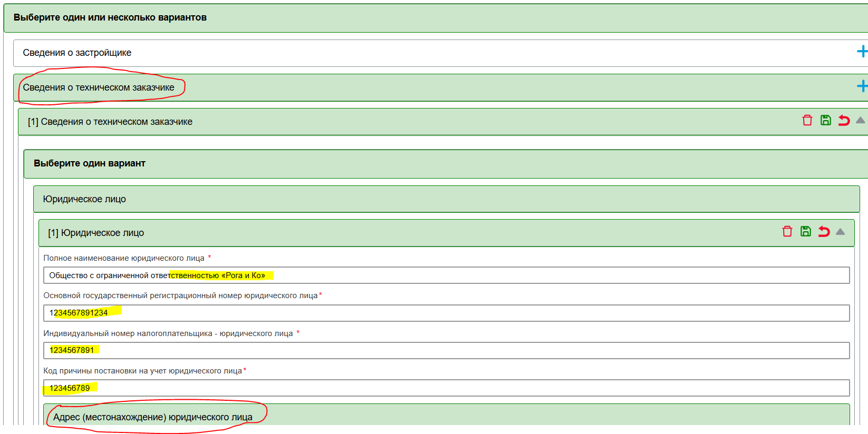Delete the [1] Сведения о техническом заказчике entry

coord(807,121)
